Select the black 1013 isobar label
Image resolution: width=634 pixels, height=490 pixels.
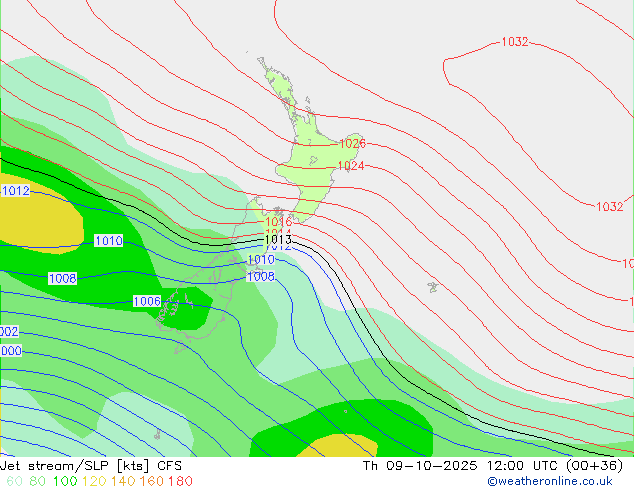(x=278, y=239)
